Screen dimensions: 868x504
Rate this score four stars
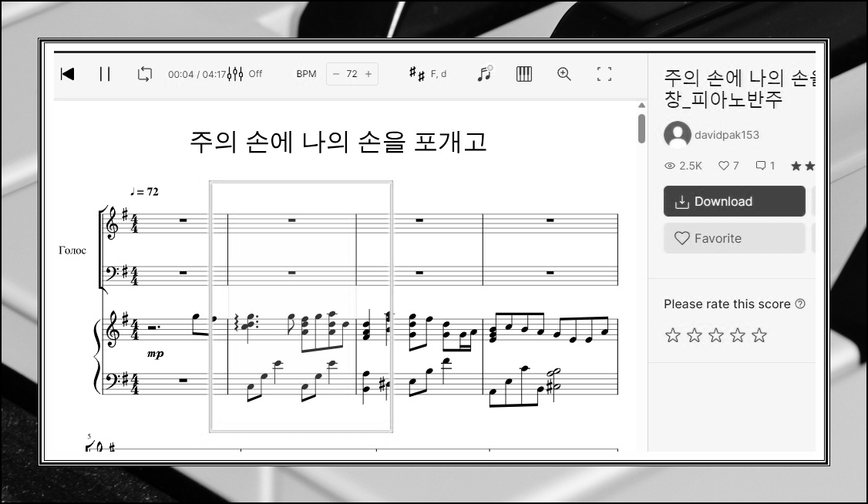pos(738,335)
